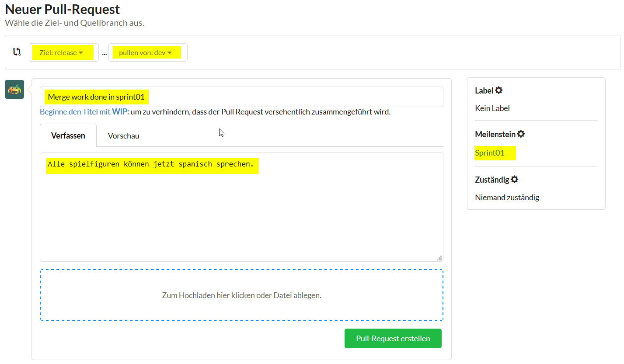Click the 'Kein Label' text
The width and height of the screenshot is (624, 364).
click(492, 108)
